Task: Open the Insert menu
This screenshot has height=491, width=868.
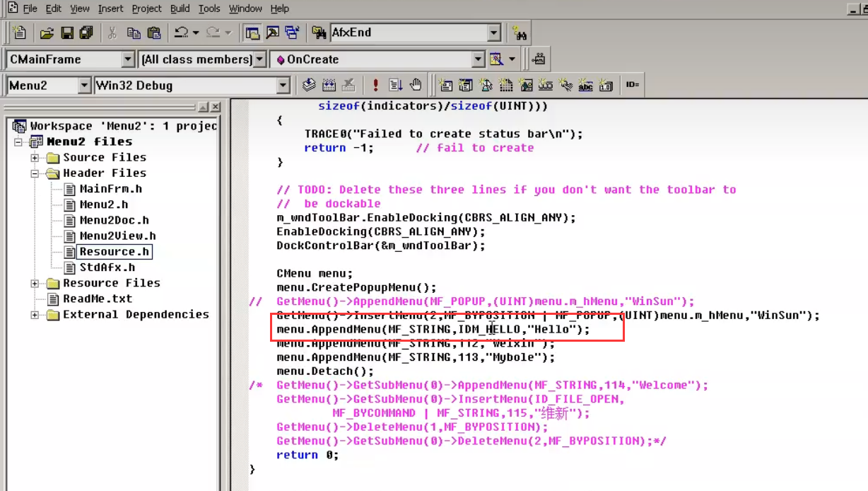Action: pos(111,8)
